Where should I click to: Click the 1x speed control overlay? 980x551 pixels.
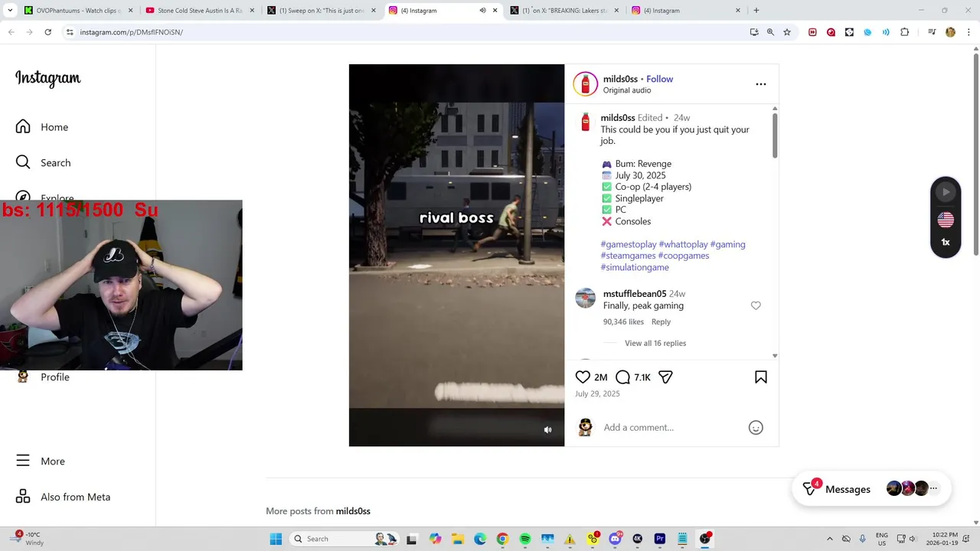tap(946, 242)
